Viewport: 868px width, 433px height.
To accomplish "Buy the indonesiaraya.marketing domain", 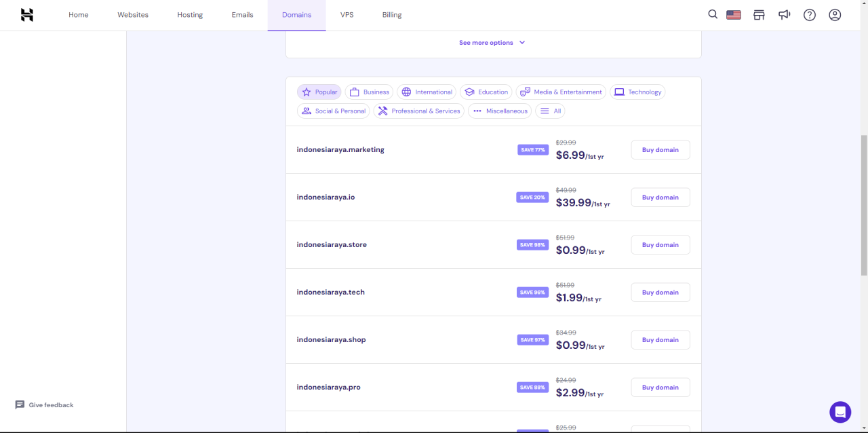I will 660,150.
